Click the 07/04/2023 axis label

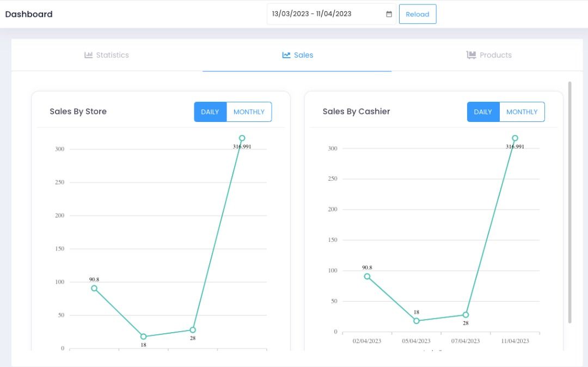(x=465, y=341)
